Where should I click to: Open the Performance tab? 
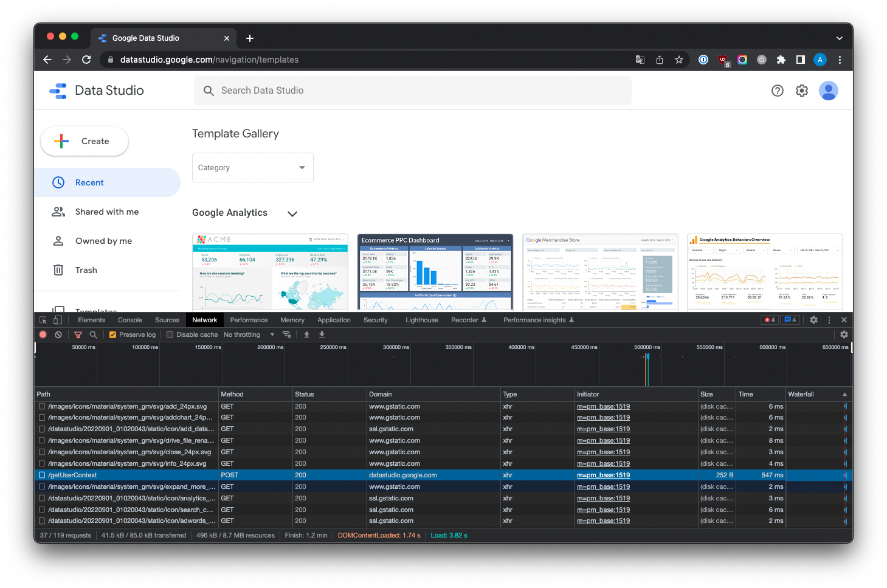[x=249, y=320]
